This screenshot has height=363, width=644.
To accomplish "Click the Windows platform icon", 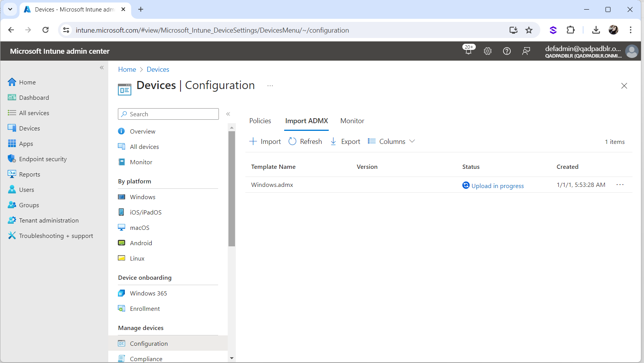I will click(121, 197).
